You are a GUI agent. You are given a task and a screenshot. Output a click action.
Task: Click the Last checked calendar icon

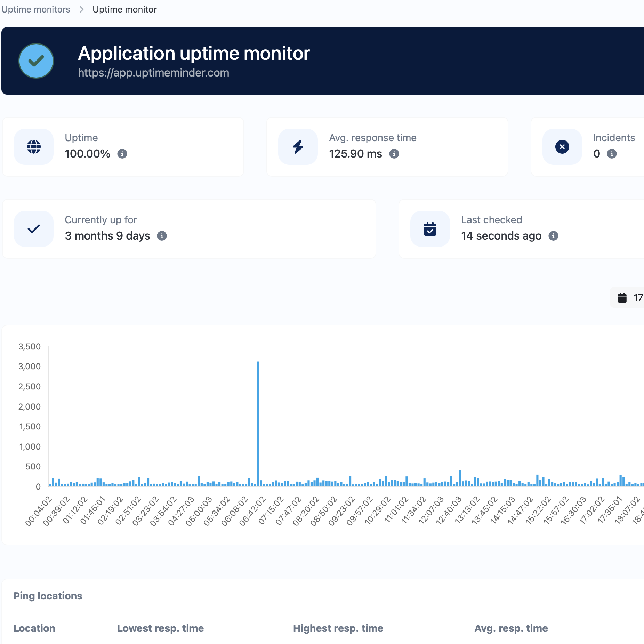point(430,229)
